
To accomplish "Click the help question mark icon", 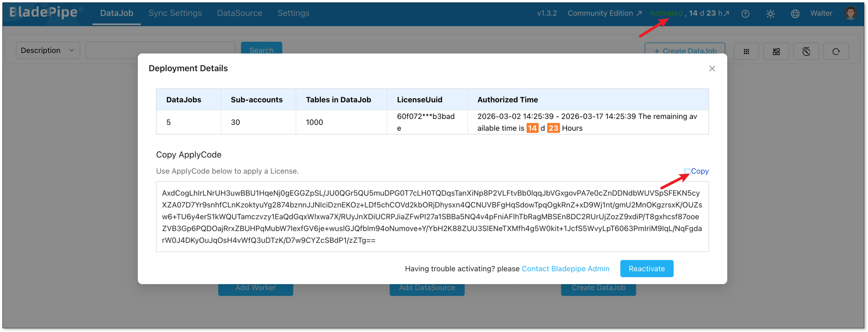I will [745, 14].
